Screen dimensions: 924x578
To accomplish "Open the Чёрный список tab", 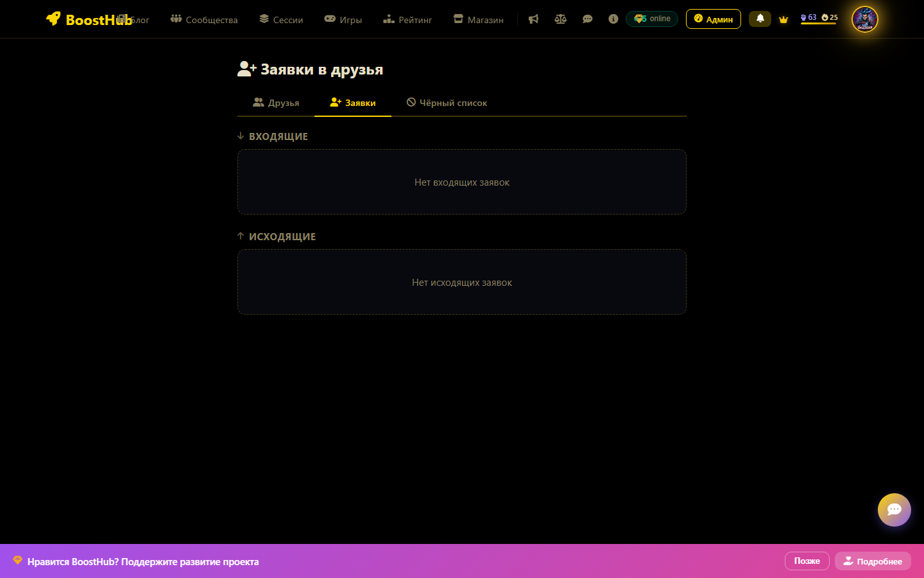I will coord(447,103).
